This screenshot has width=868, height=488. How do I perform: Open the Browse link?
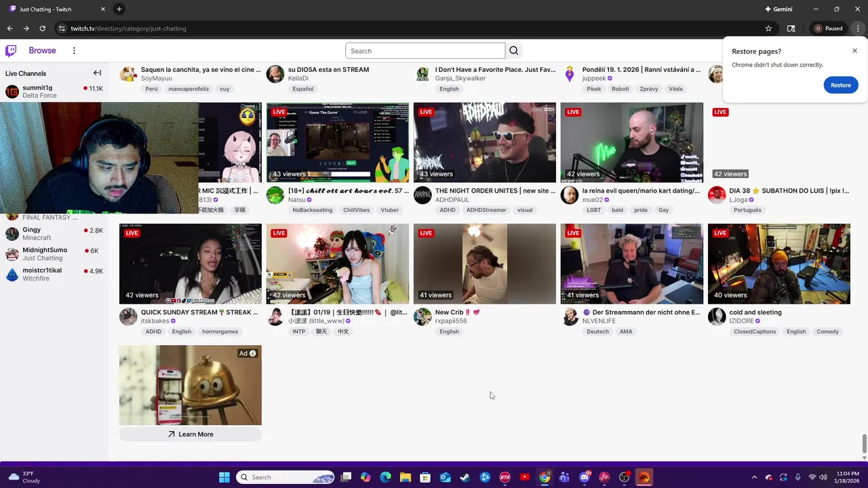tap(42, 51)
